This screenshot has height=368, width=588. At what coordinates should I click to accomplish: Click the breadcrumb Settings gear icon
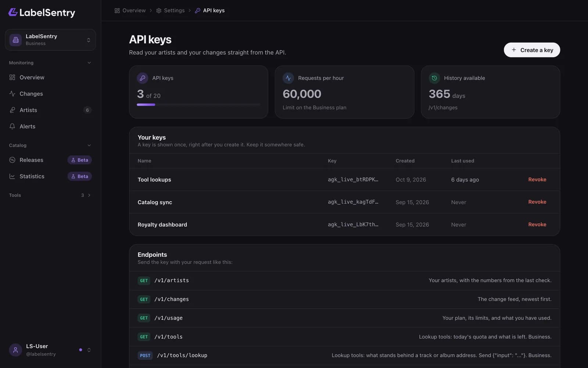159,10
